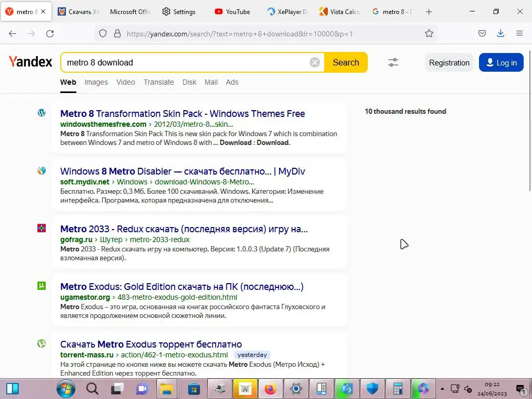The image size is (532, 399).
Task: Click ugamestor.org domain link
Action: click(x=85, y=297)
